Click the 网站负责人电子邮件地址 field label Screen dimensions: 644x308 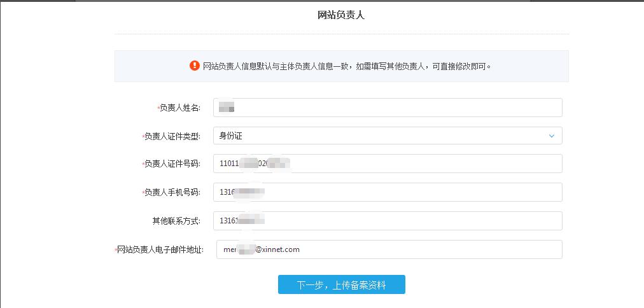(x=160, y=250)
